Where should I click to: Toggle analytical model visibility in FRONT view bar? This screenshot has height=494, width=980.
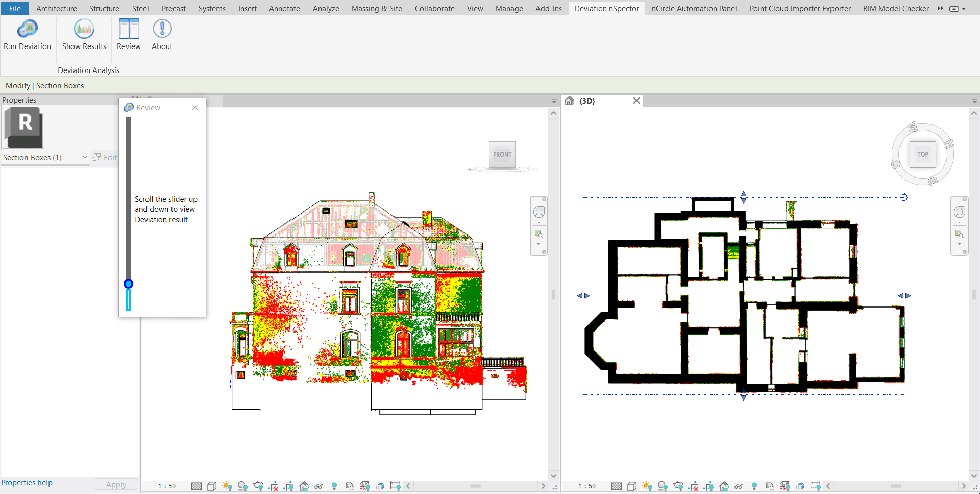coord(365,486)
